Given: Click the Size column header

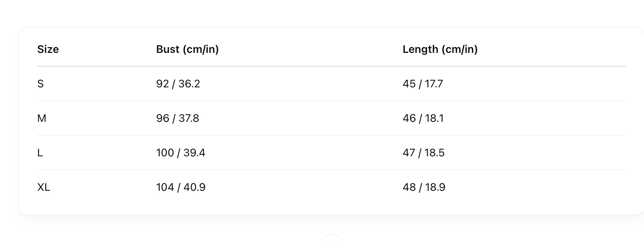Looking at the screenshot, I should click(x=48, y=49).
